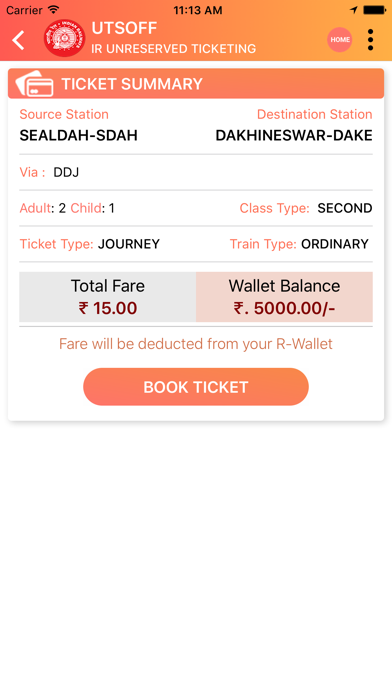
Task: Tap the R-Wallet deduction notice
Action: pyautogui.click(x=196, y=344)
